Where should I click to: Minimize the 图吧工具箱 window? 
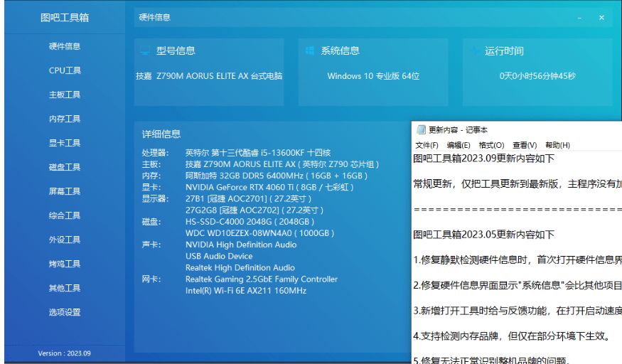tap(579, 18)
